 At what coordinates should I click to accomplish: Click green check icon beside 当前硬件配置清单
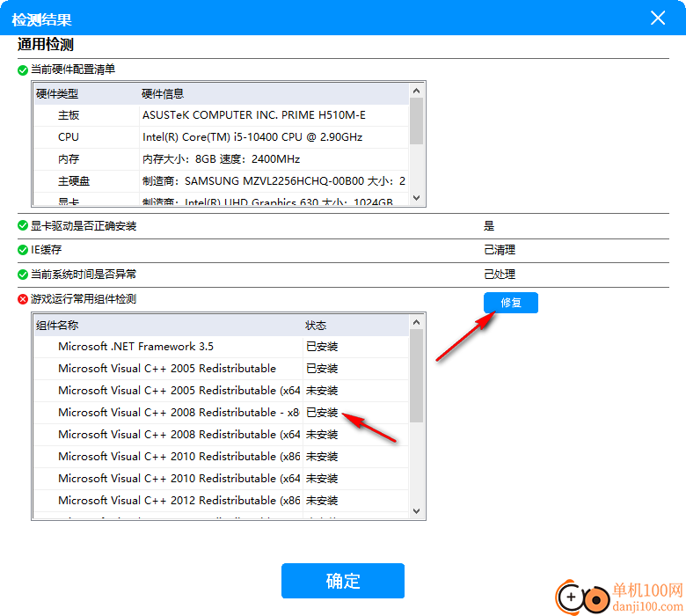tap(23, 70)
